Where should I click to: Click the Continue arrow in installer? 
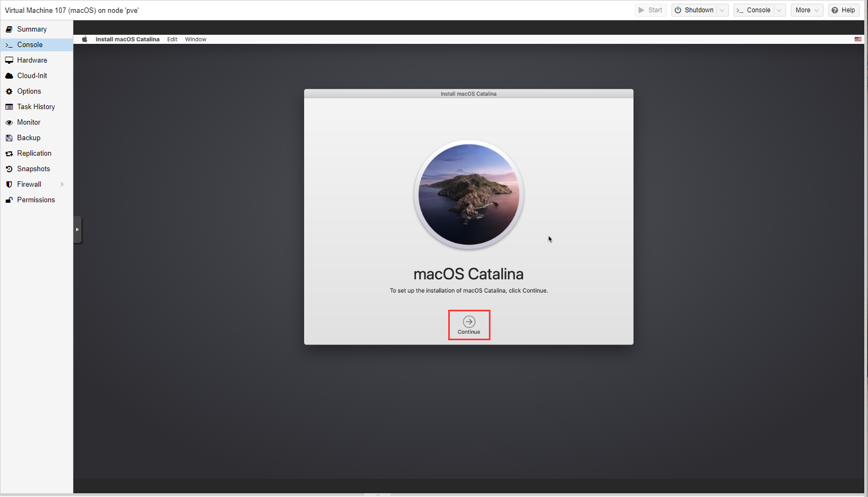pos(469,322)
